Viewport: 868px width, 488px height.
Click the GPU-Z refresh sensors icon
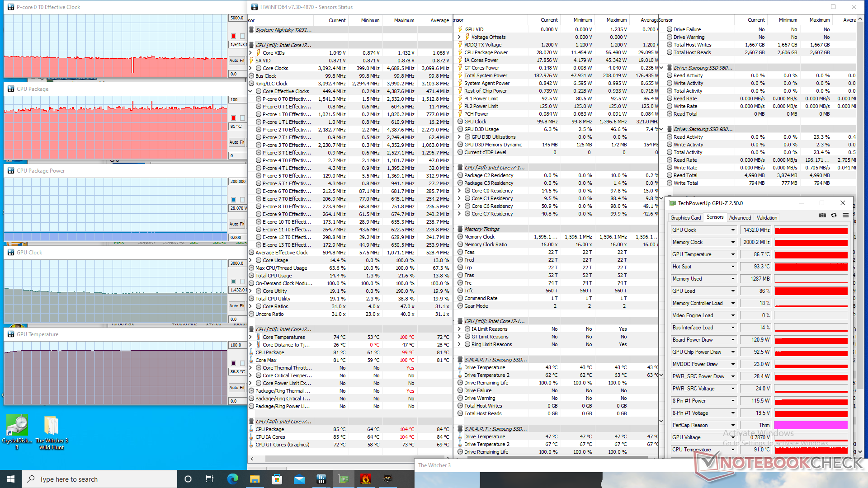point(834,216)
